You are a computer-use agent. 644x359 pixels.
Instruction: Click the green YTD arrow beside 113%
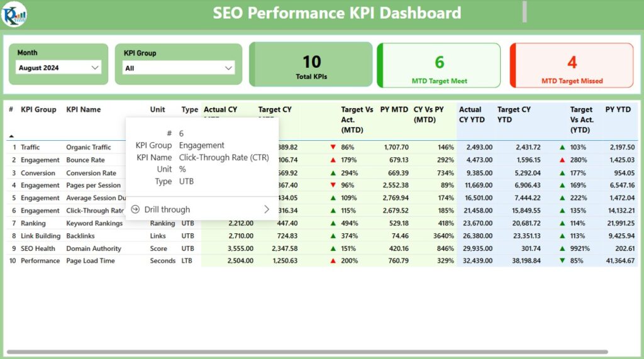pos(562,236)
